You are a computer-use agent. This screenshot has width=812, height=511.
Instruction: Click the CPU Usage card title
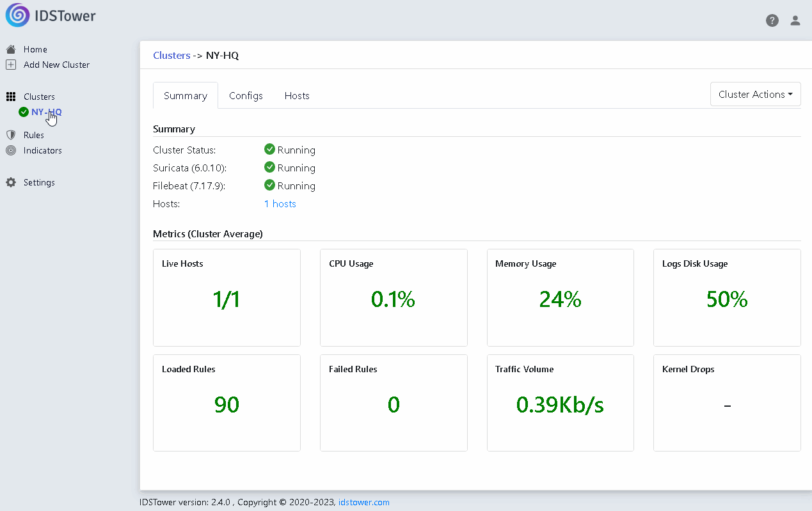[x=351, y=263]
